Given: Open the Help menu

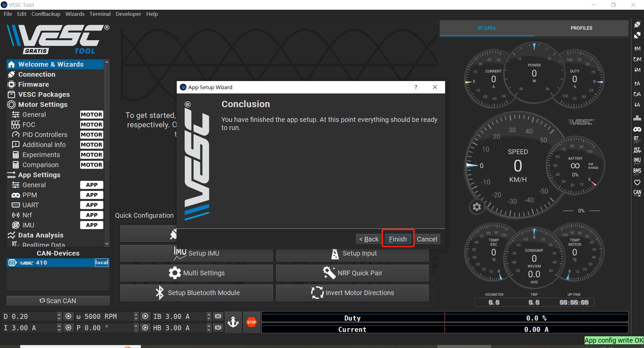Looking at the screenshot, I should click(x=152, y=14).
